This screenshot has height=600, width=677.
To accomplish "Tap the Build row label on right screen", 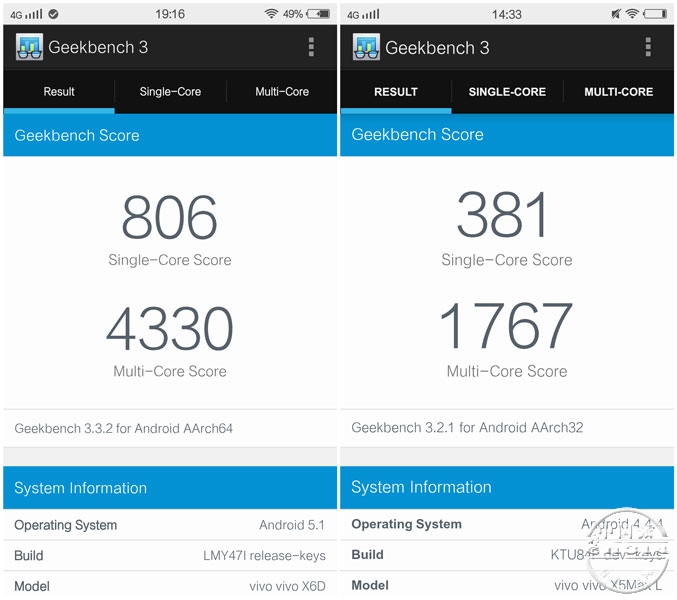I will (367, 554).
